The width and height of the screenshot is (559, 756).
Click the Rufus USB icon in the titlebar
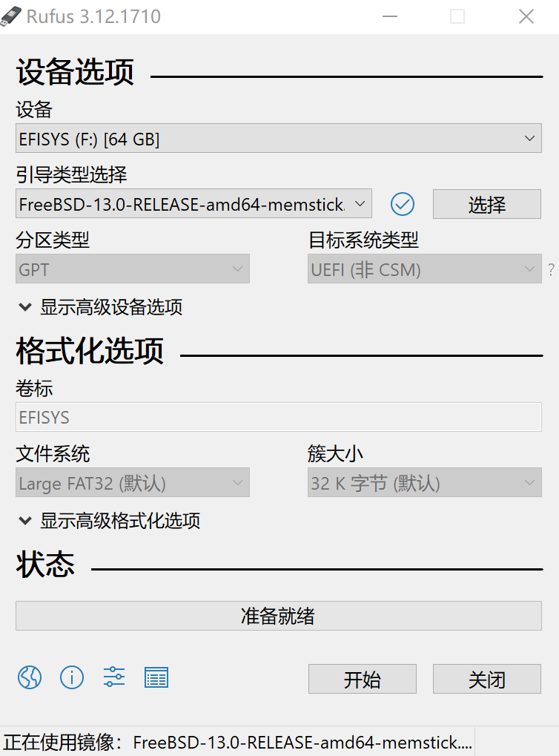(10, 15)
